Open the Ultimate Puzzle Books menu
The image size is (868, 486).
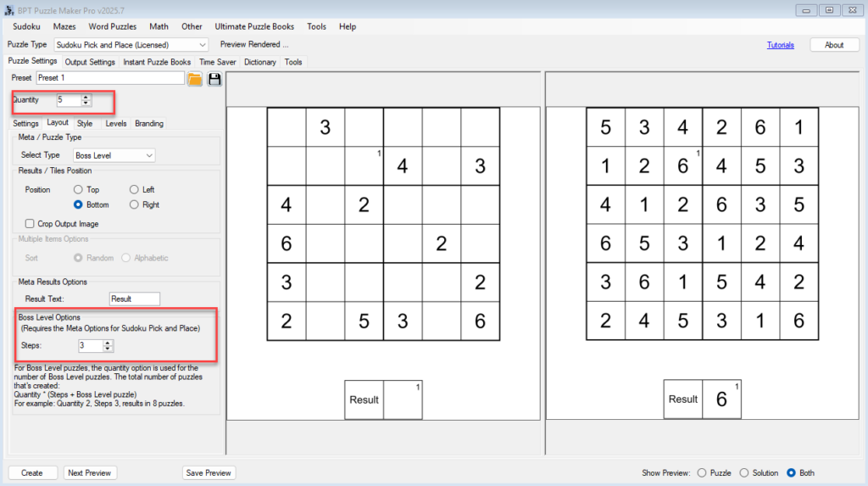point(254,26)
